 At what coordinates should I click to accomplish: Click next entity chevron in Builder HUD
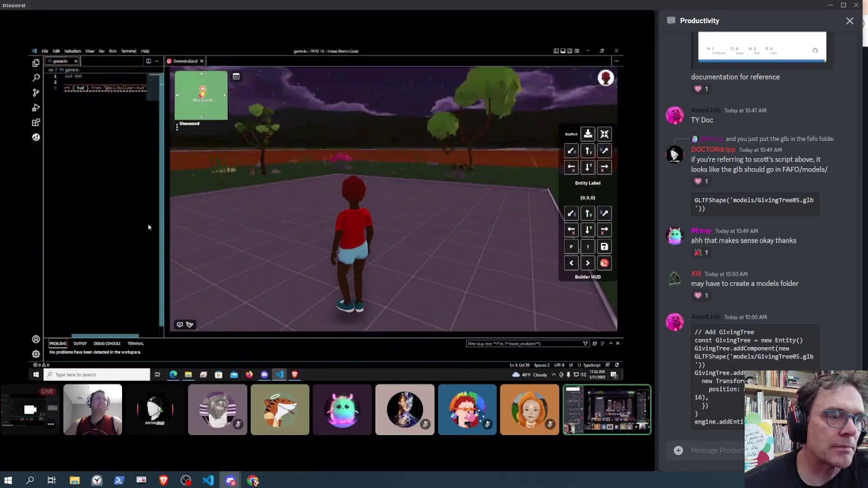coord(588,263)
